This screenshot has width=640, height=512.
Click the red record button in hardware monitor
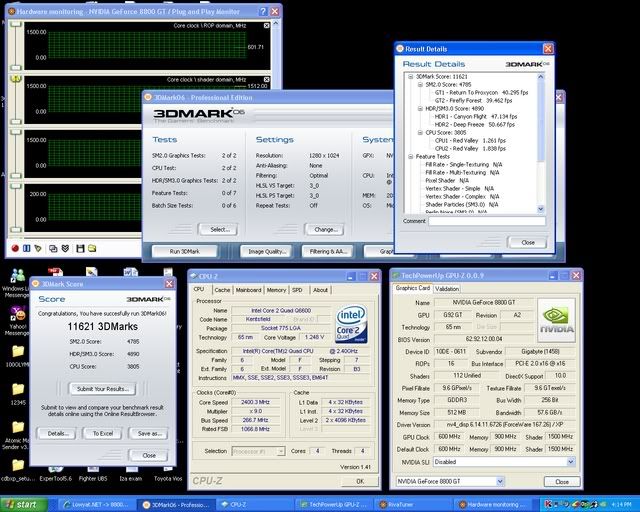pos(16,248)
